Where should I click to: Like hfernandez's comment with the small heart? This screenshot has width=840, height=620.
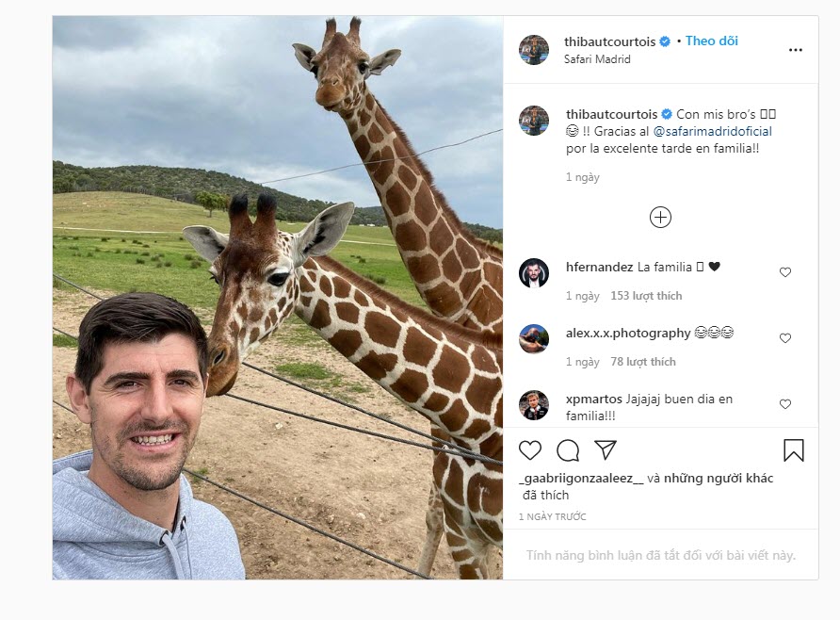784,272
